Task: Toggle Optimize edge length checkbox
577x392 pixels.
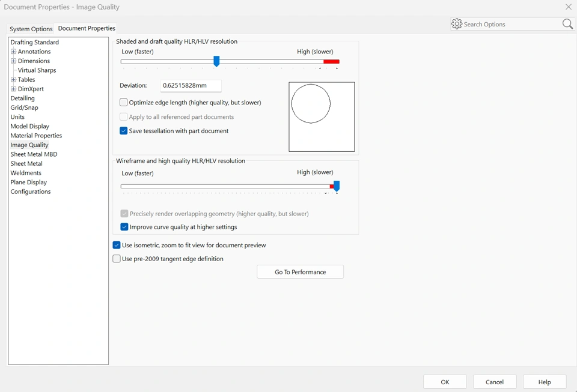Action: point(124,103)
